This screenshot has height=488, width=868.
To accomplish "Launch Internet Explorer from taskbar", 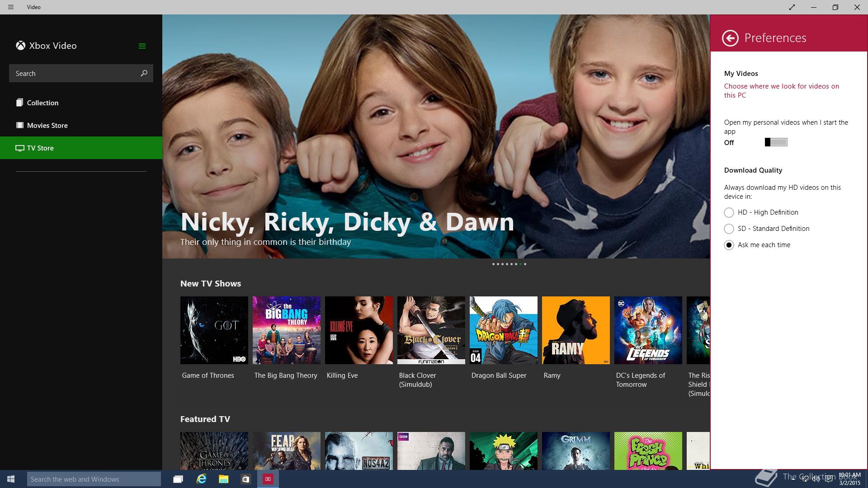I will [x=201, y=479].
